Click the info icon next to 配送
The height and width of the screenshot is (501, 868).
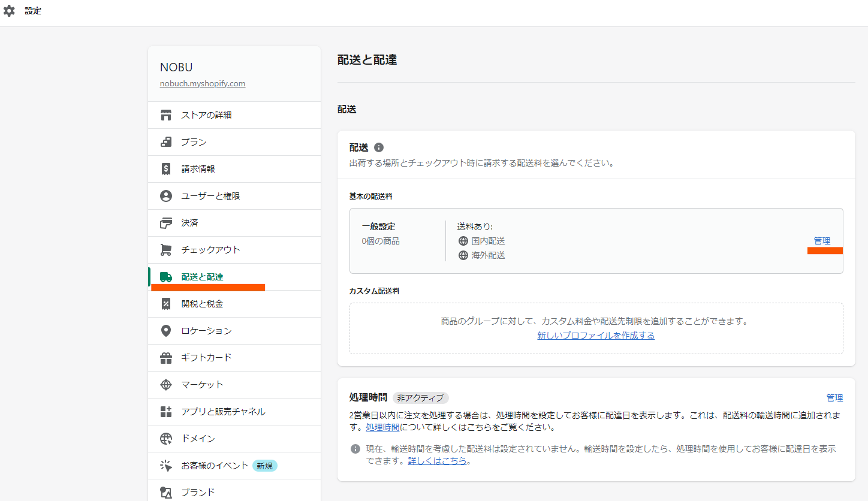378,147
